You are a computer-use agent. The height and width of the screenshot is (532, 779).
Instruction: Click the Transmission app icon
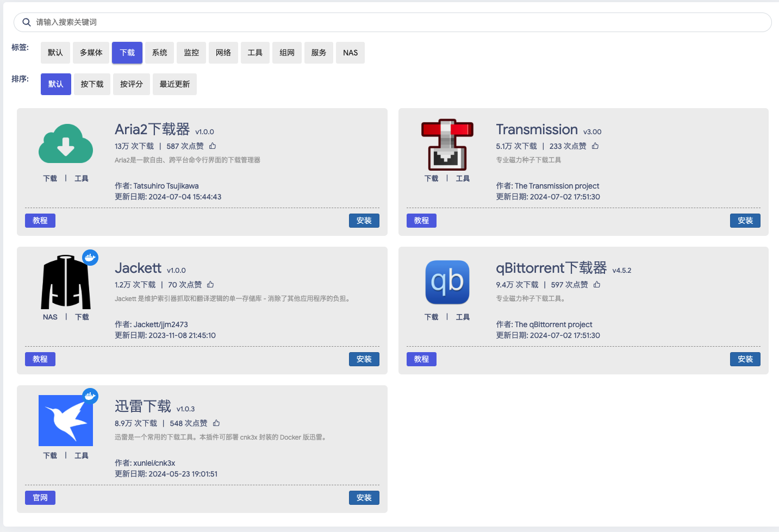point(447,145)
